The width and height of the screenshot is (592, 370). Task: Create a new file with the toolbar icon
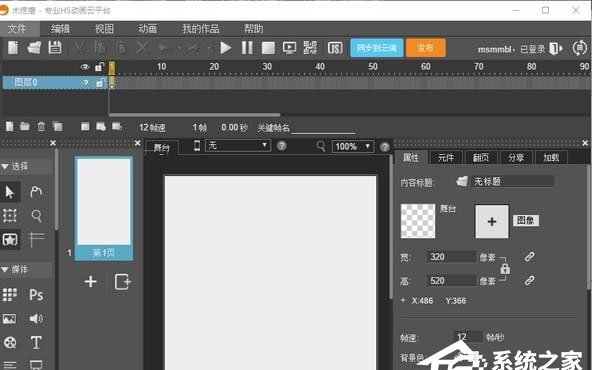coord(13,48)
